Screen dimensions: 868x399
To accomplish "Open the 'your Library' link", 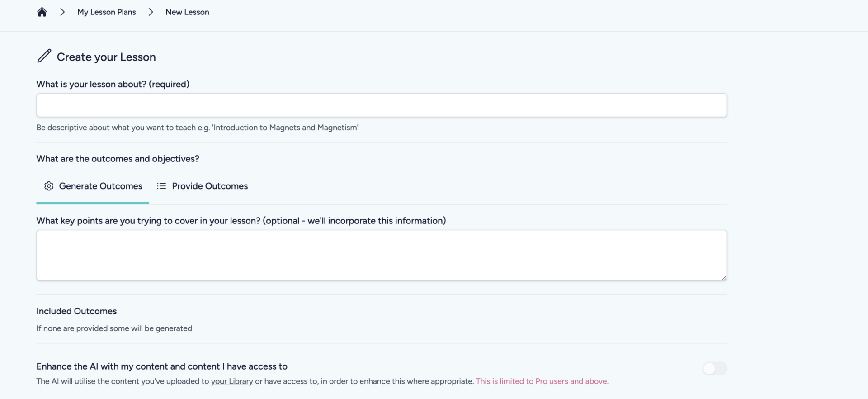I will [232, 381].
